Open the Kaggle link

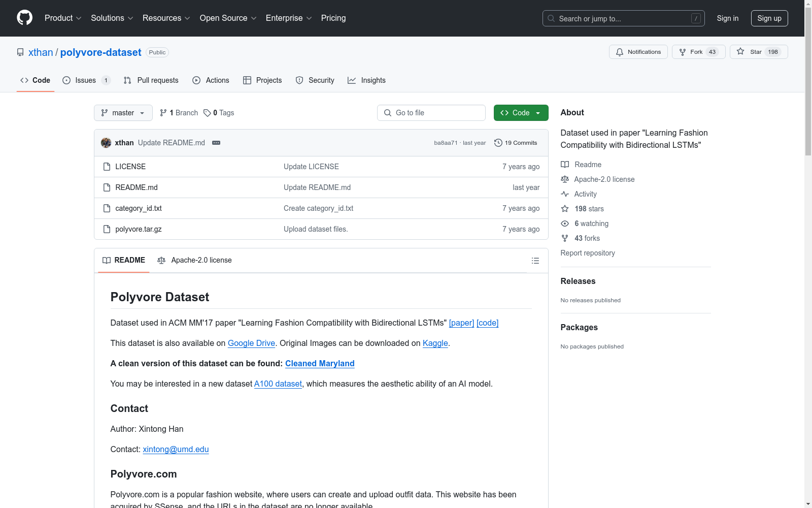tap(435, 343)
